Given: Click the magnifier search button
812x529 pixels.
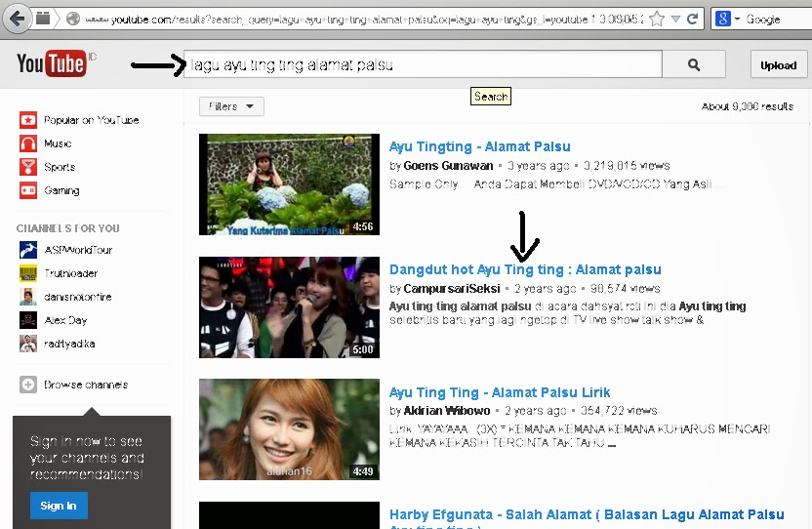Looking at the screenshot, I should (x=694, y=64).
